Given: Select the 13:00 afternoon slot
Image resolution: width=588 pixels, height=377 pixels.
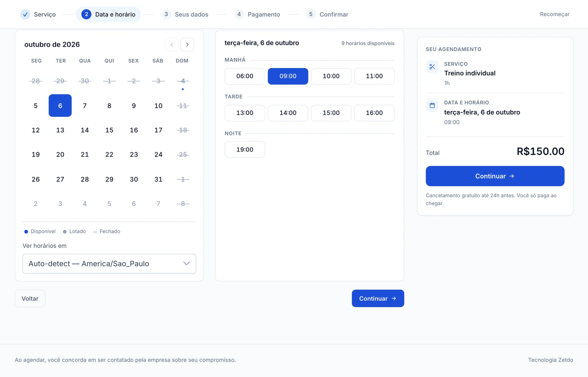Looking at the screenshot, I should [245, 113].
